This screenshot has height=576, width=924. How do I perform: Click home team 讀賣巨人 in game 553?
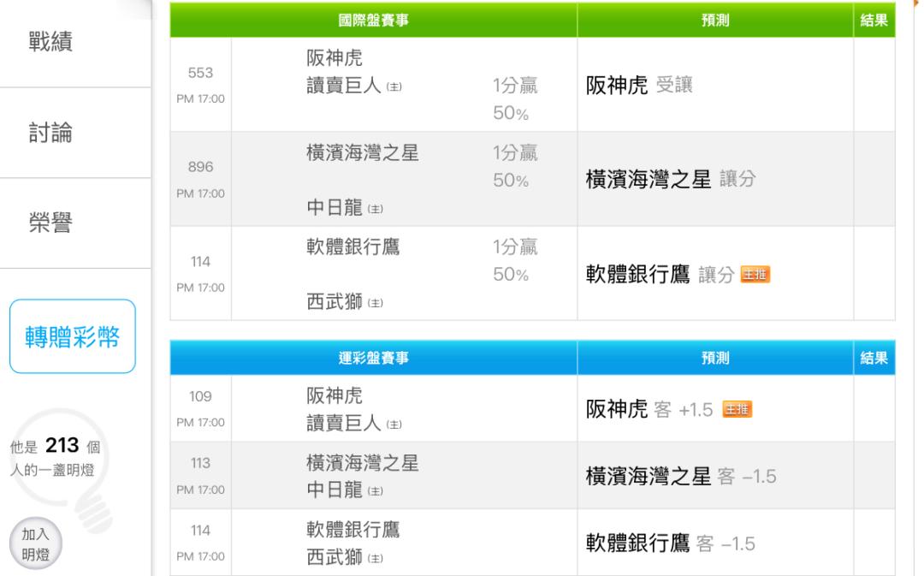pyautogui.click(x=344, y=86)
